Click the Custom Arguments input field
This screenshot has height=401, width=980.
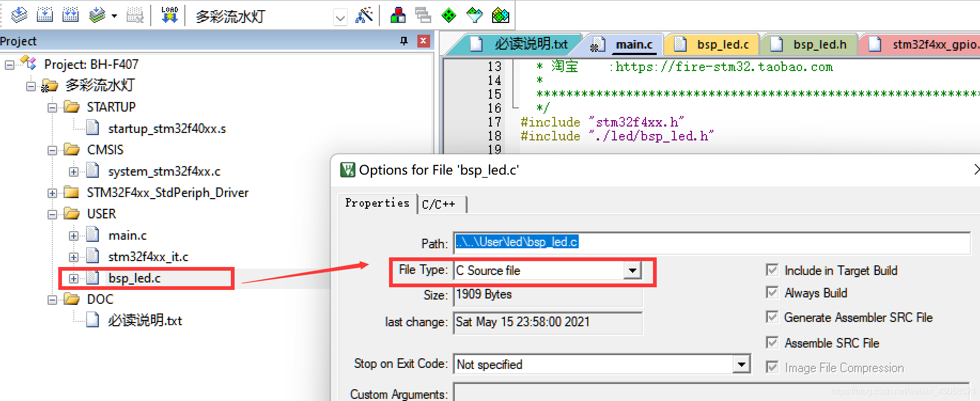[712, 392]
